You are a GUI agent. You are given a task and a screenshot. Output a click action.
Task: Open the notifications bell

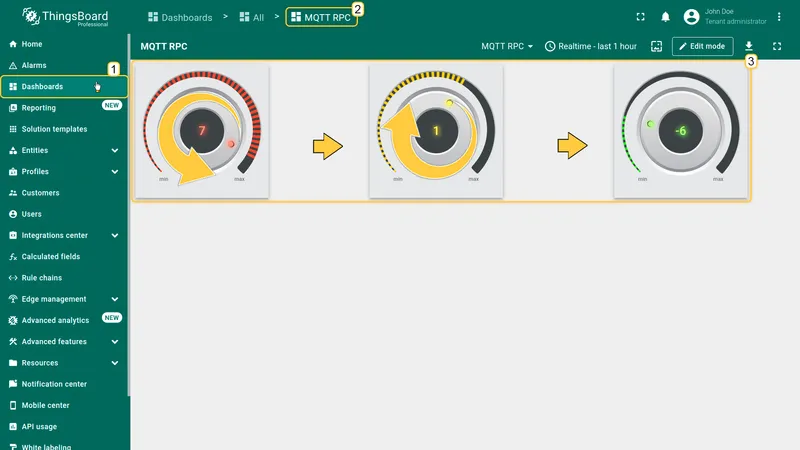(x=665, y=17)
